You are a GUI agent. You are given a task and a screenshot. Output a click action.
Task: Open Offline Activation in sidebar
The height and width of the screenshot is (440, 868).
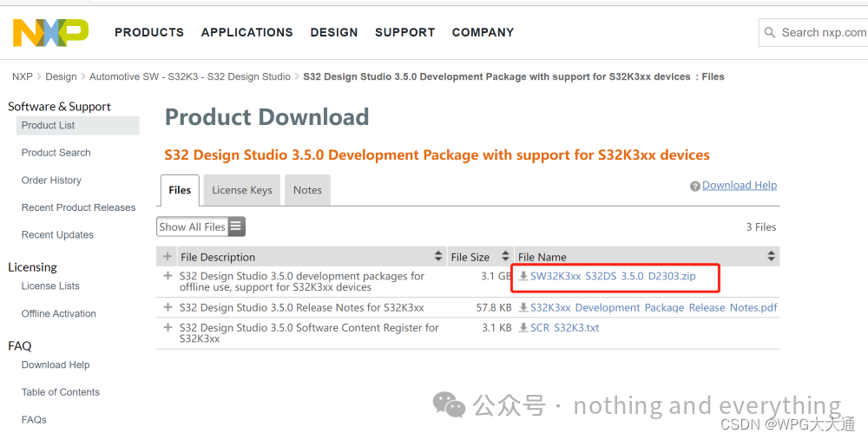[x=59, y=314]
